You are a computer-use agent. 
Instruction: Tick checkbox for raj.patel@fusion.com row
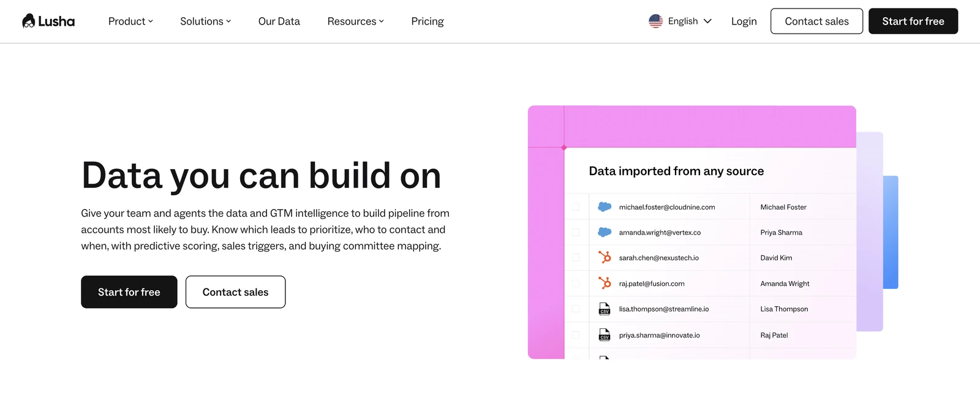[x=576, y=283]
